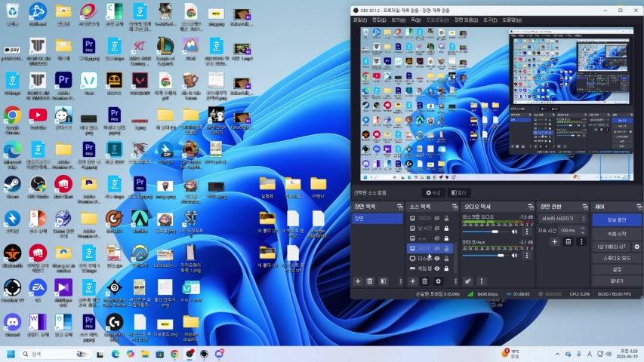Image resolution: width=644 pixels, height=362 pixels.
Task: Open the 장면 모음(S) menu in OBS
Action: point(466,20)
